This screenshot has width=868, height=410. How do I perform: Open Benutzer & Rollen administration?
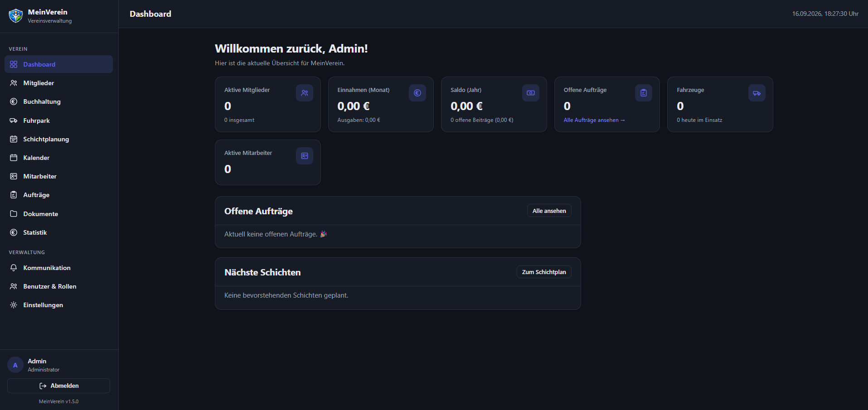click(58, 286)
